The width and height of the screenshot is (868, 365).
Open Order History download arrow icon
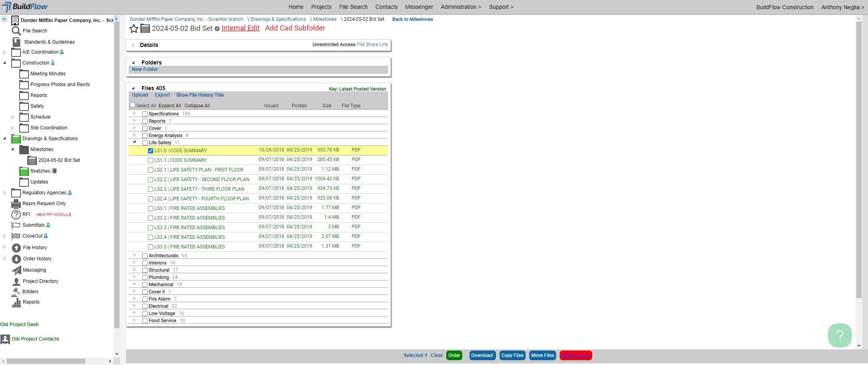tap(16, 259)
